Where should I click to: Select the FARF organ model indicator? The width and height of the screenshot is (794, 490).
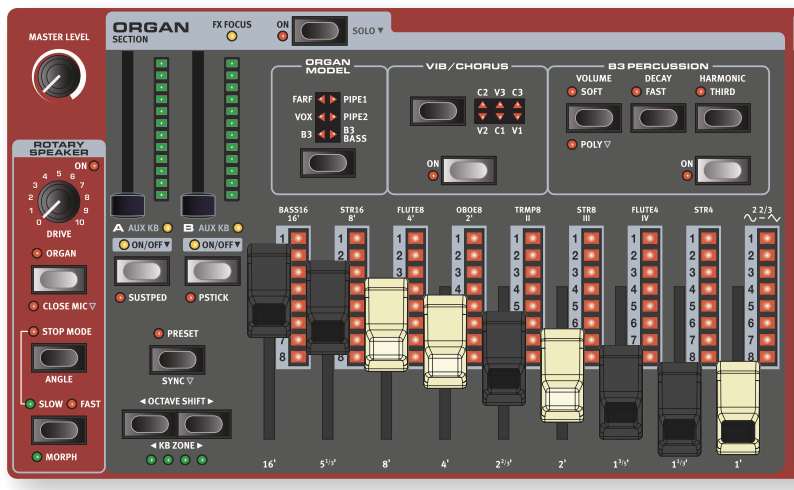[x=322, y=100]
